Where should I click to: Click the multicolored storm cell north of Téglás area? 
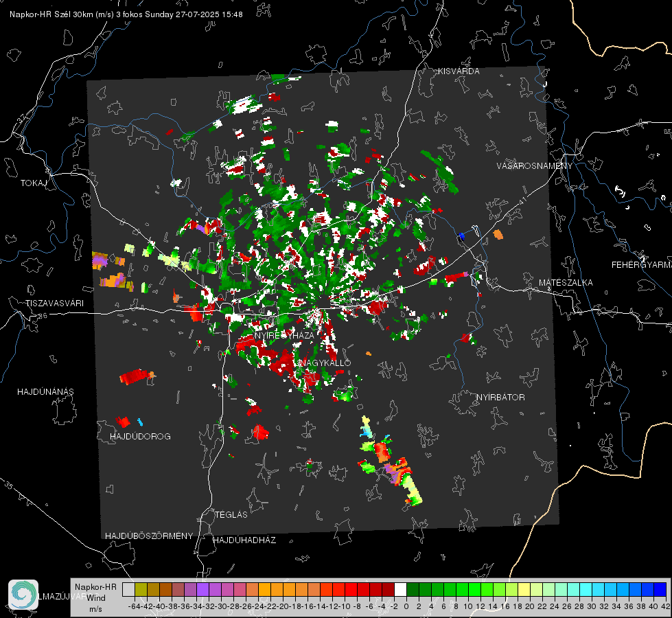tap(390, 461)
